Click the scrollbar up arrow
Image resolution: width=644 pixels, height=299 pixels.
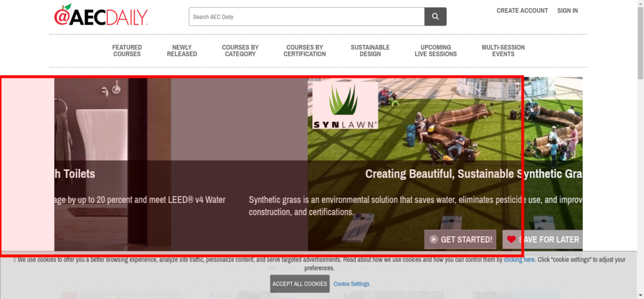640,3
